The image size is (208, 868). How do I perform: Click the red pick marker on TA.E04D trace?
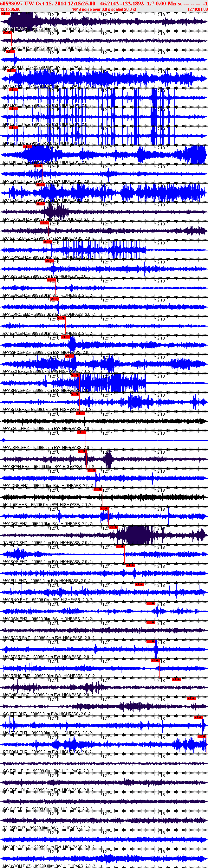[x=114, y=527]
